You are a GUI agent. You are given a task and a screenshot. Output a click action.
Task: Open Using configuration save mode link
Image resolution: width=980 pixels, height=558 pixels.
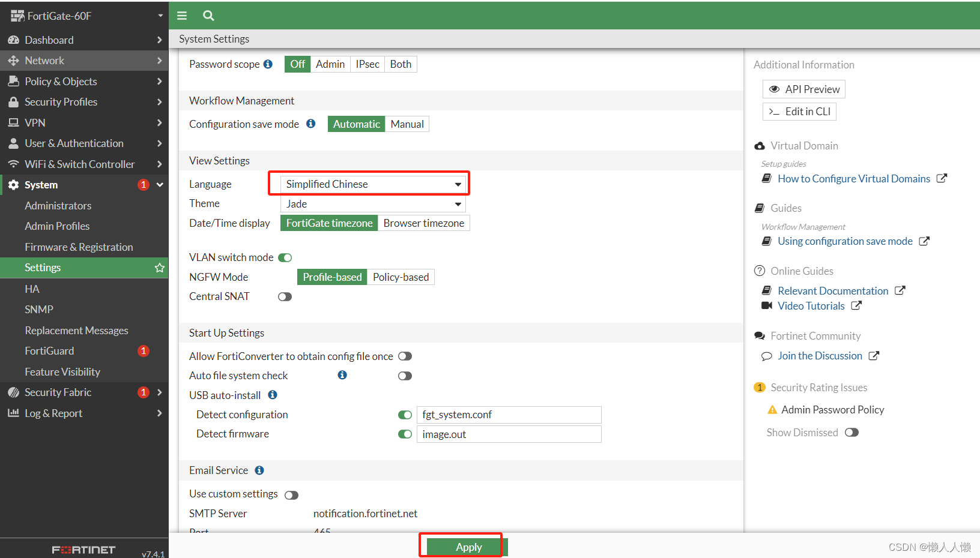pyautogui.click(x=845, y=241)
